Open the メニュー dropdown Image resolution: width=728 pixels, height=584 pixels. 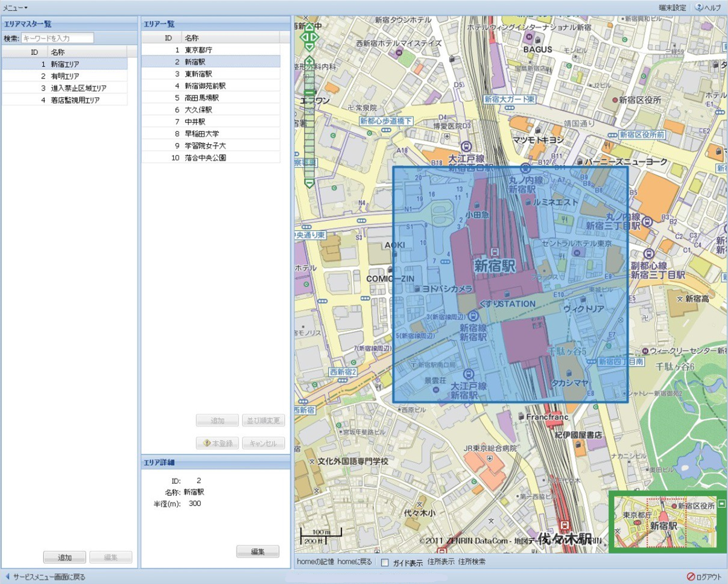[x=15, y=7]
